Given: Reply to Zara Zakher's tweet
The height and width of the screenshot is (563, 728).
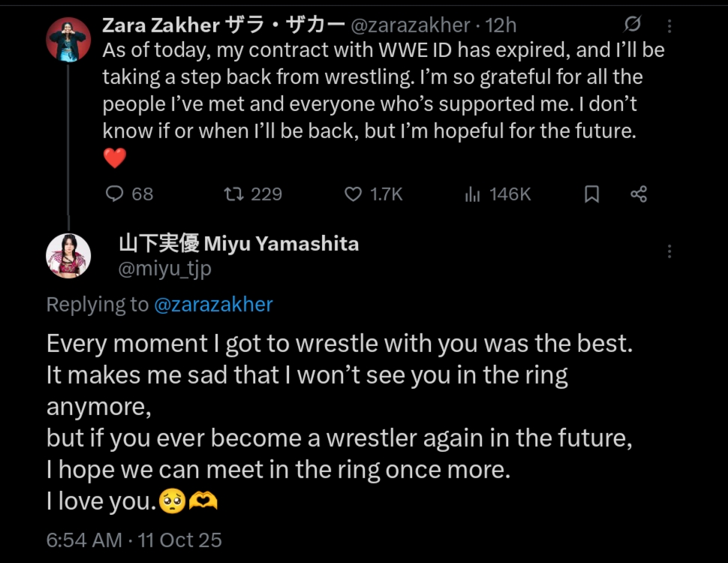Looking at the screenshot, I should click(x=115, y=194).
